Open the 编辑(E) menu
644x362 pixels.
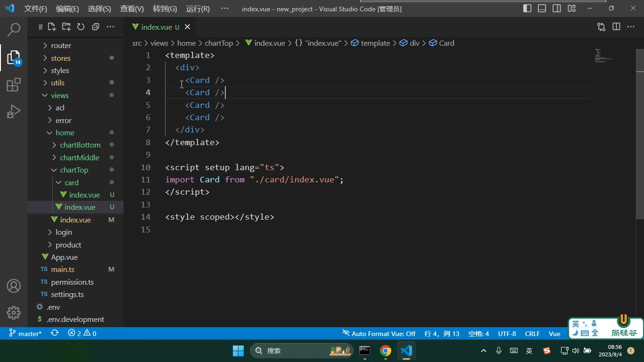(x=67, y=8)
